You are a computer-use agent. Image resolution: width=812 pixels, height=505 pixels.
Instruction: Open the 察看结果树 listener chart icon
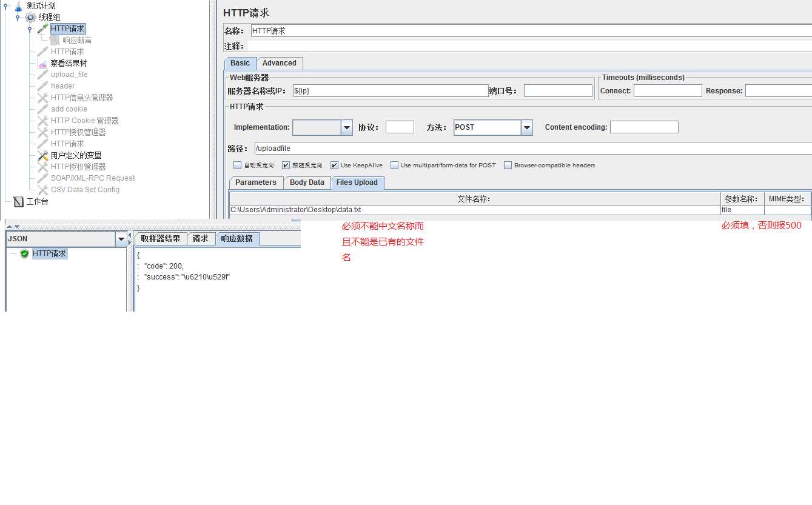(x=42, y=63)
